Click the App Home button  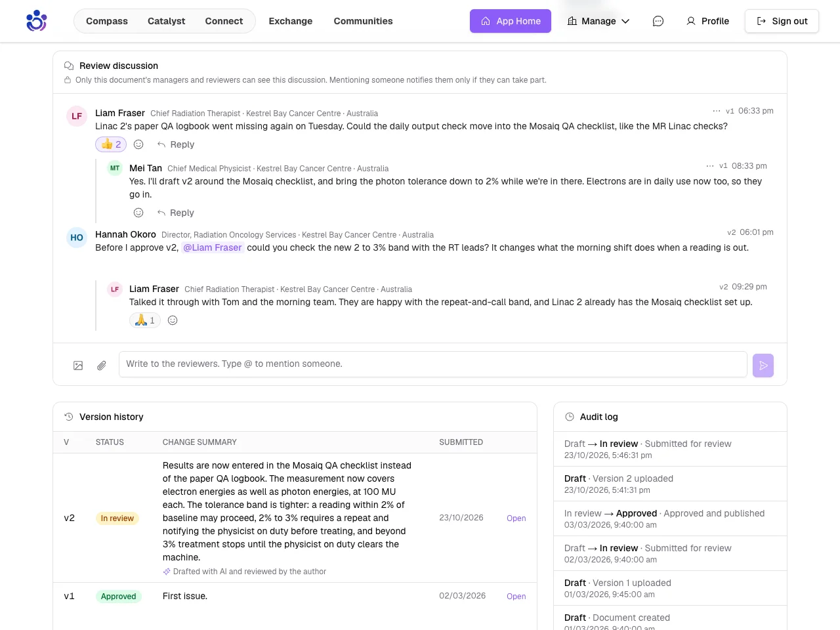[511, 21]
